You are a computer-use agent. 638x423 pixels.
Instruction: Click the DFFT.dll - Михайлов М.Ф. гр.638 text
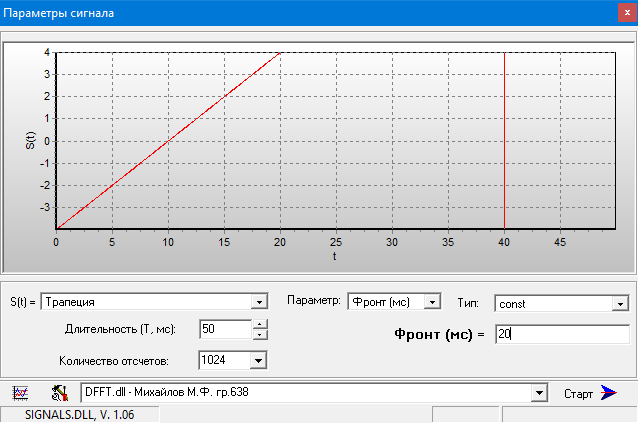pos(166,392)
